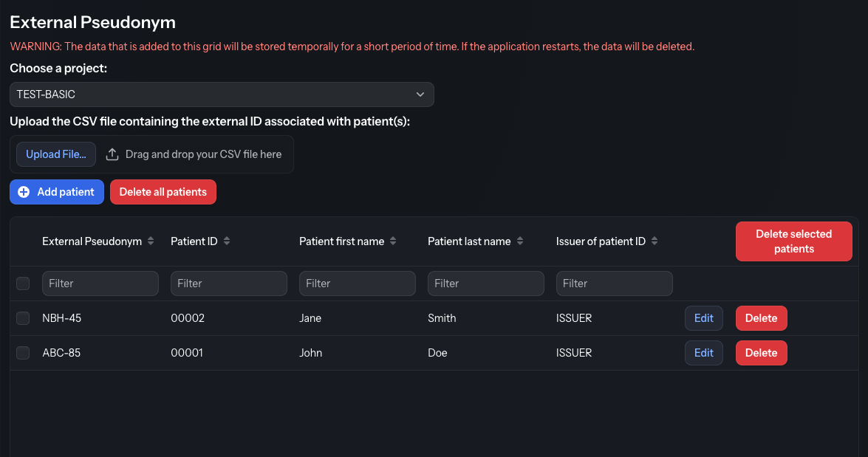The height and width of the screenshot is (457, 868).
Task: Click Delete selected patients button
Action: click(794, 241)
